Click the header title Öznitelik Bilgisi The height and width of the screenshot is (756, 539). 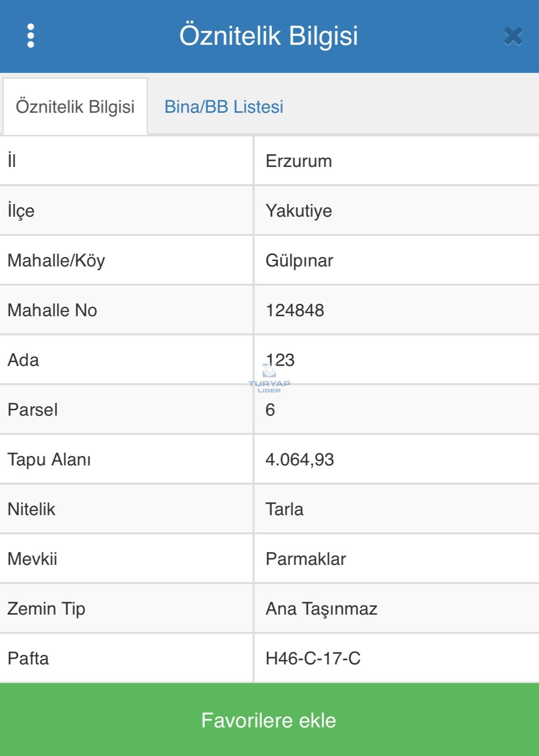coord(269,36)
